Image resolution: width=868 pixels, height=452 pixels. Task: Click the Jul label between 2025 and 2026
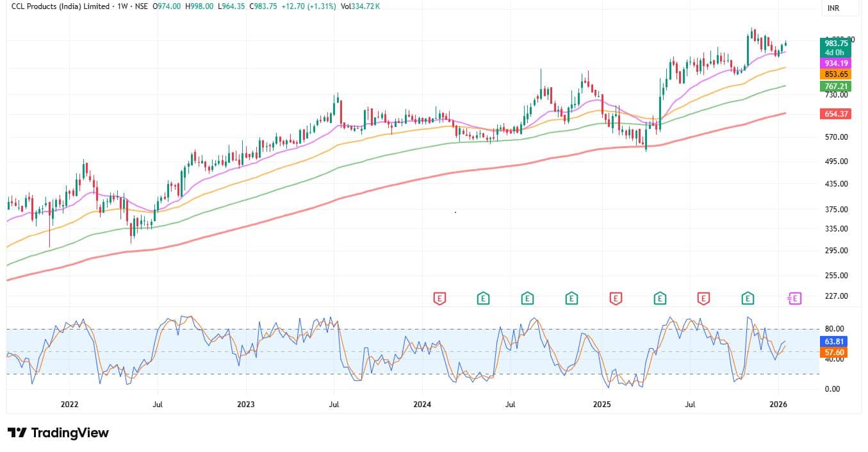pos(691,405)
